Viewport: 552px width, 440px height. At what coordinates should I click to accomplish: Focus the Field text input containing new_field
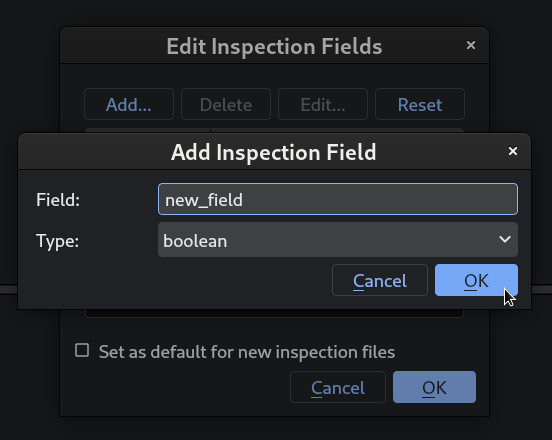click(x=338, y=199)
